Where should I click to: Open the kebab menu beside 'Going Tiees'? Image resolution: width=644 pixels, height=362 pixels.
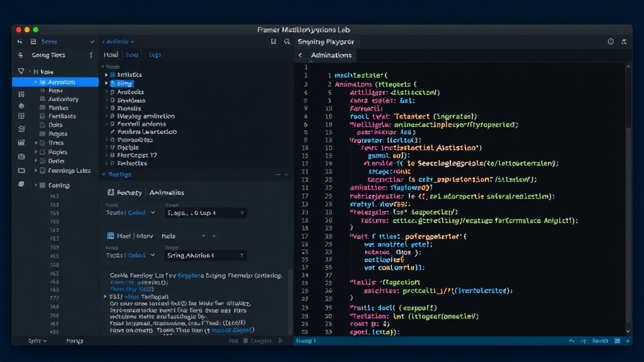click(x=91, y=55)
